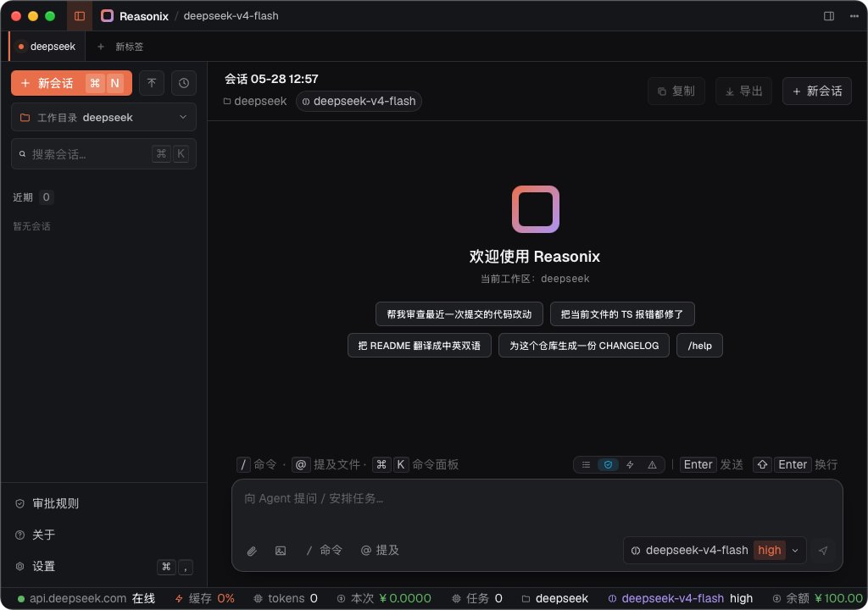
Task: Choose suggestion 把当前文件的 TS 报错都修了
Action: (622, 314)
